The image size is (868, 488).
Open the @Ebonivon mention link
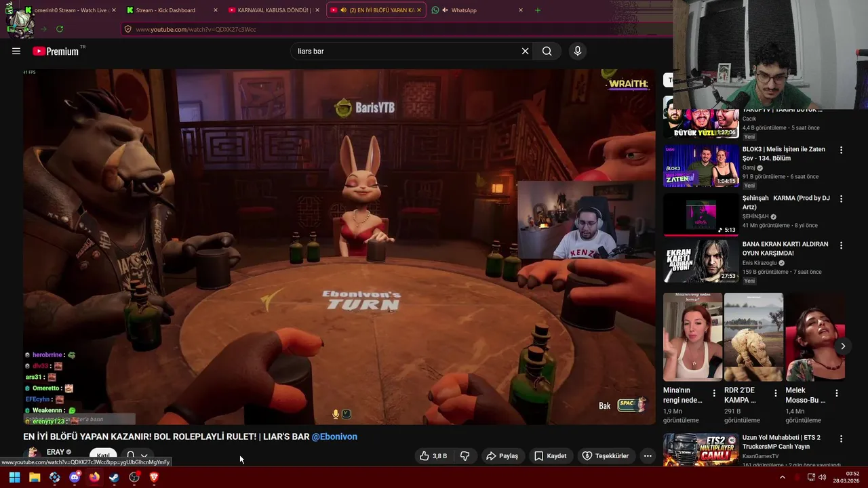tap(334, 436)
